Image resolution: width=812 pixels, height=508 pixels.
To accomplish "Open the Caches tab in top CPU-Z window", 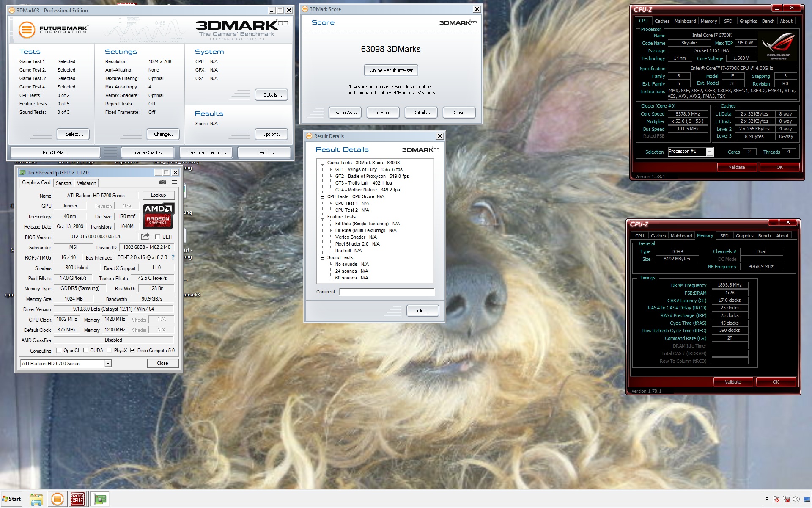I will pyautogui.click(x=662, y=21).
